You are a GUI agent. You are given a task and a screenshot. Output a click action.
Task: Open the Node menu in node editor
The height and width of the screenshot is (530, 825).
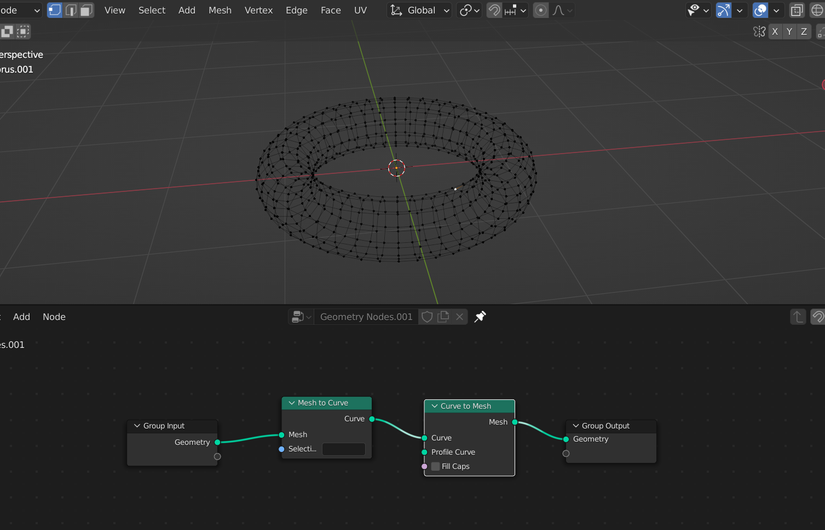click(x=54, y=317)
